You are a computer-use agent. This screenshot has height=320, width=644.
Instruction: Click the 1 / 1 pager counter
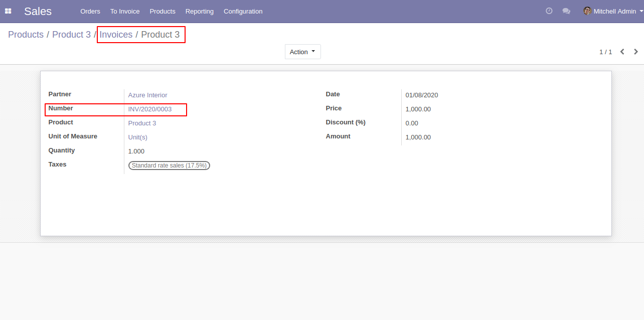pyautogui.click(x=605, y=52)
